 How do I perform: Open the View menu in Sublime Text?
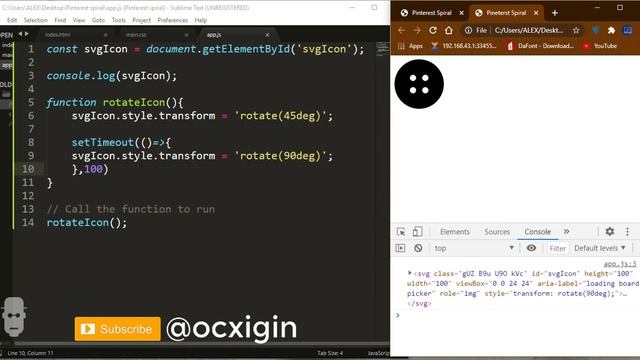[x=79, y=20]
